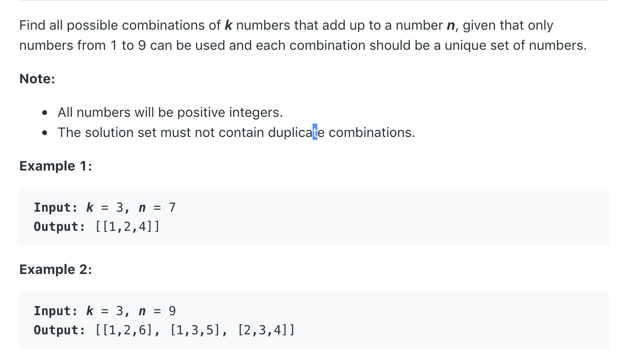Click the Example 2 input line "k = 3, n = 9"

pos(131,311)
